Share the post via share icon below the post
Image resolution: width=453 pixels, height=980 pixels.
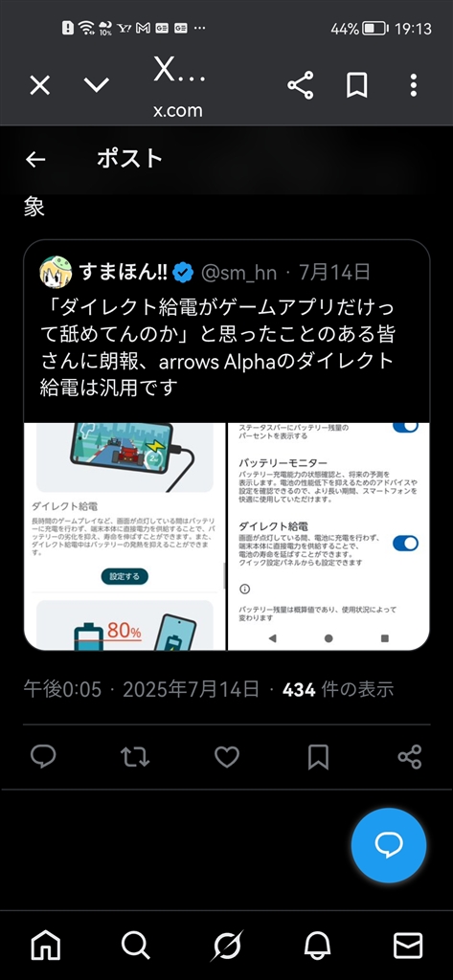click(410, 757)
